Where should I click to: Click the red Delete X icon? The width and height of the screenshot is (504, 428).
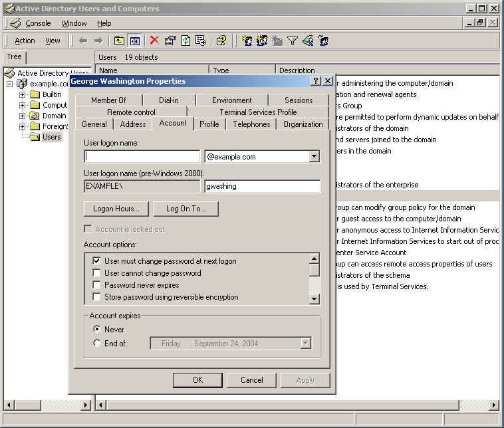(155, 41)
